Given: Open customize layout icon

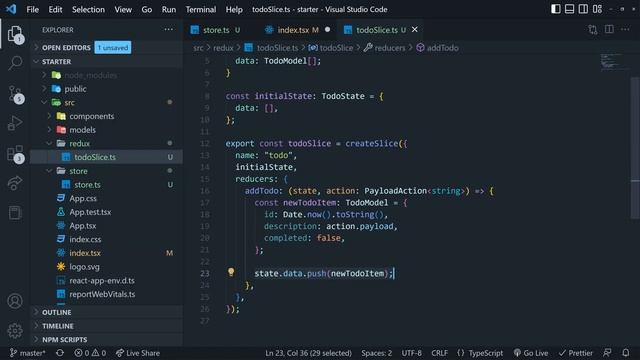Looking at the screenshot, I should pos(597,9).
